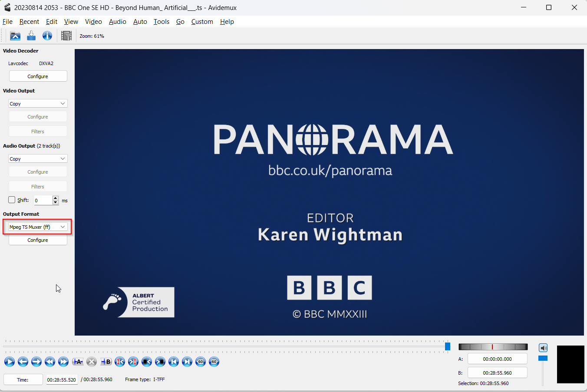Set the start marker A
Viewport: 587px width, 392px height.
(x=78, y=362)
